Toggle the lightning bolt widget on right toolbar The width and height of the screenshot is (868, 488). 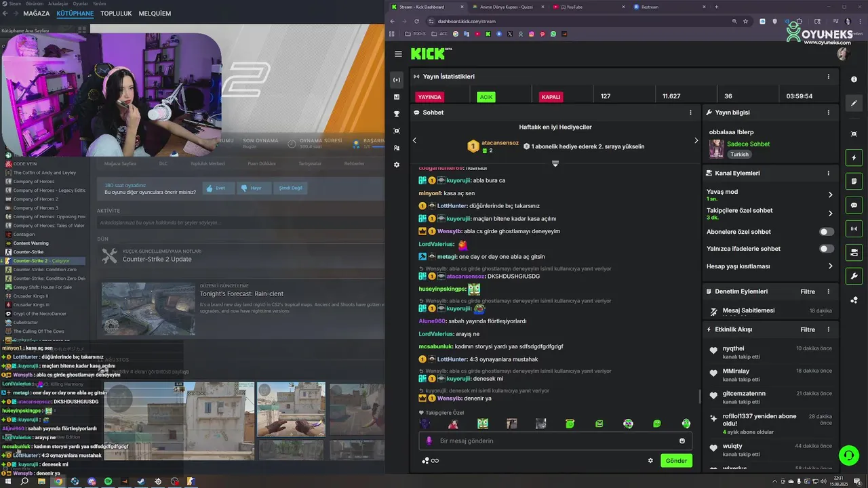coord(854,158)
